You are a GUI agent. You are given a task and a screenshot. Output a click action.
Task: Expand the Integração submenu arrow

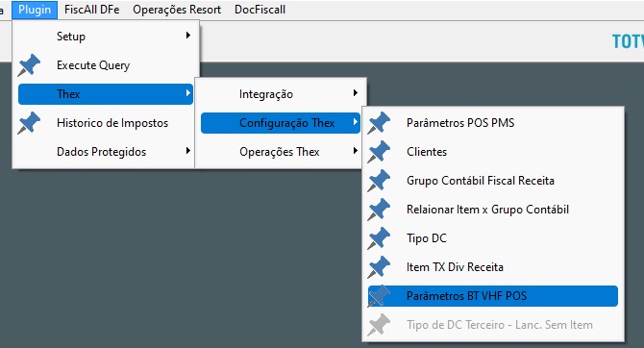[x=356, y=93]
